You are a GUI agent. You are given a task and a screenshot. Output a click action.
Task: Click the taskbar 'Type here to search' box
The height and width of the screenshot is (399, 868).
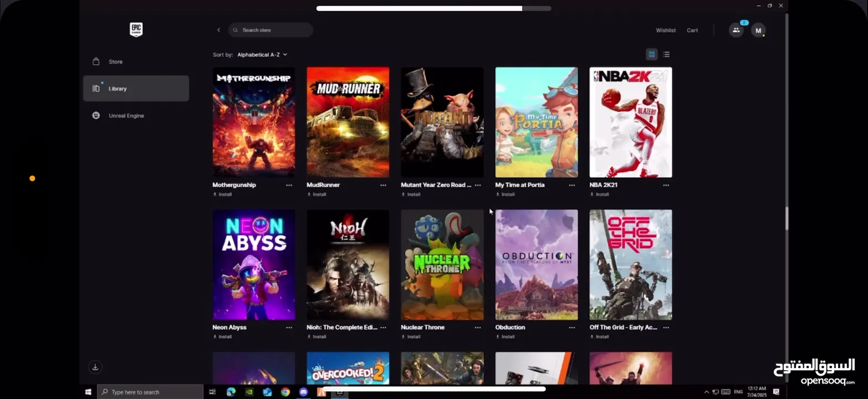[150, 392]
